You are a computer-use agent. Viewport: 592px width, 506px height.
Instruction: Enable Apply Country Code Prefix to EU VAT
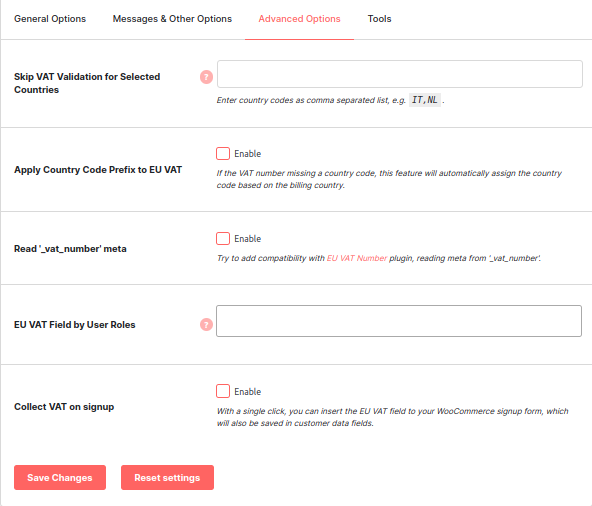pyautogui.click(x=223, y=154)
